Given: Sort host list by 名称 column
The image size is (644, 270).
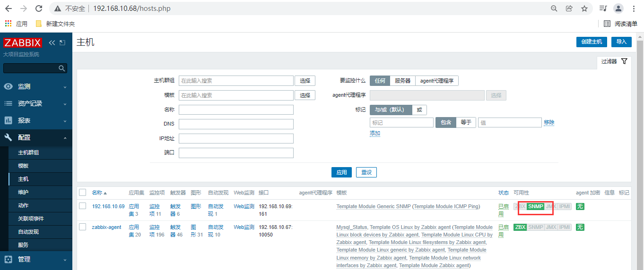Looking at the screenshot, I should pyautogui.click(x=99, y=193).
